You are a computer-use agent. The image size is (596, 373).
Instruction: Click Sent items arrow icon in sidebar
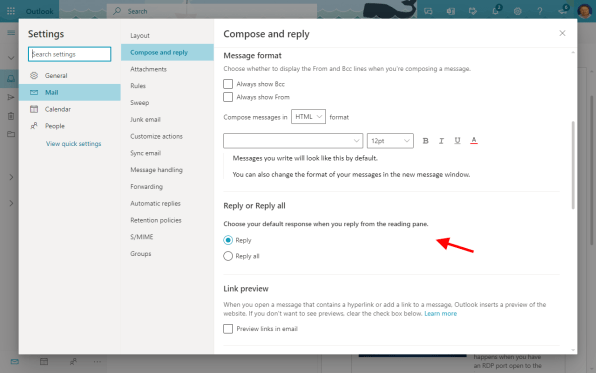pos(11,97)
